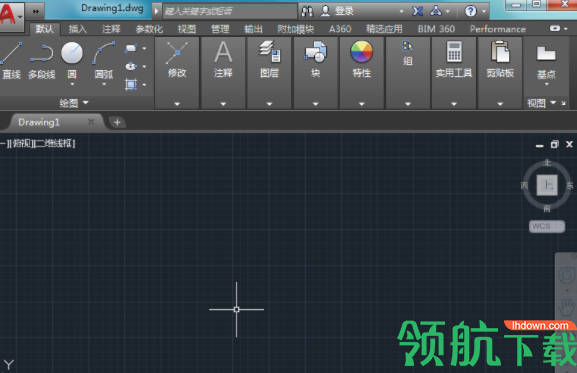This screenshot has width=577, height=373.
Task: Expand the quick access toolbar double arrows
Action: tap(35, 11)
